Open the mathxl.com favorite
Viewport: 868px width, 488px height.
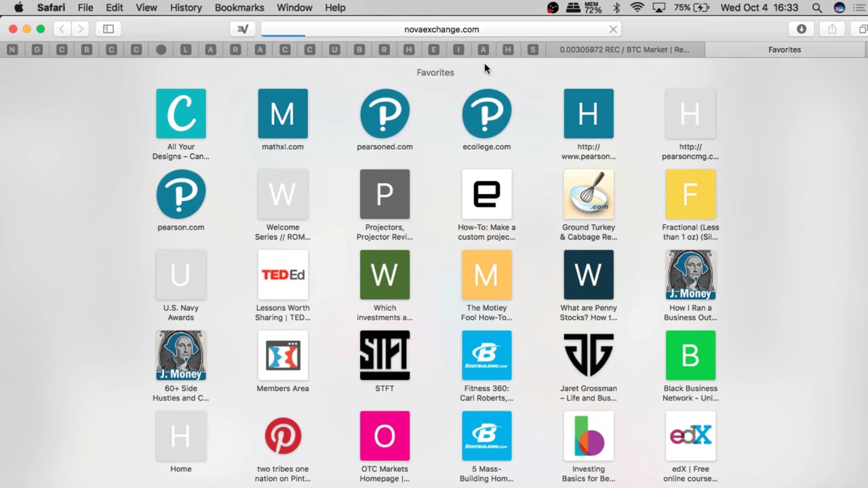coord(283,114)
